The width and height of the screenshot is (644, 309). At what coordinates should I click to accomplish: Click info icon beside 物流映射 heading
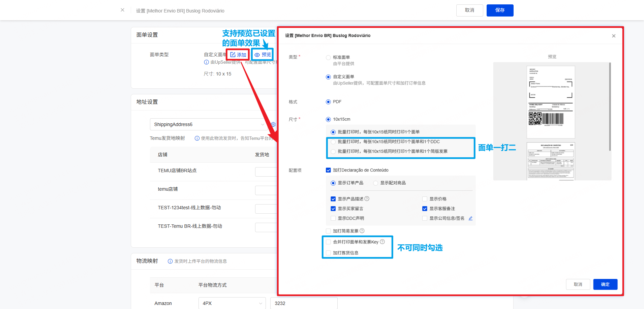(170, 261)
